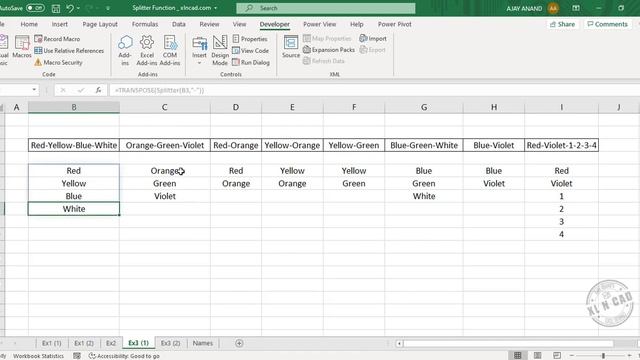640x360 pixels.
Task: Open the file name dropdown in title bar
Action: tap(216, 8)
